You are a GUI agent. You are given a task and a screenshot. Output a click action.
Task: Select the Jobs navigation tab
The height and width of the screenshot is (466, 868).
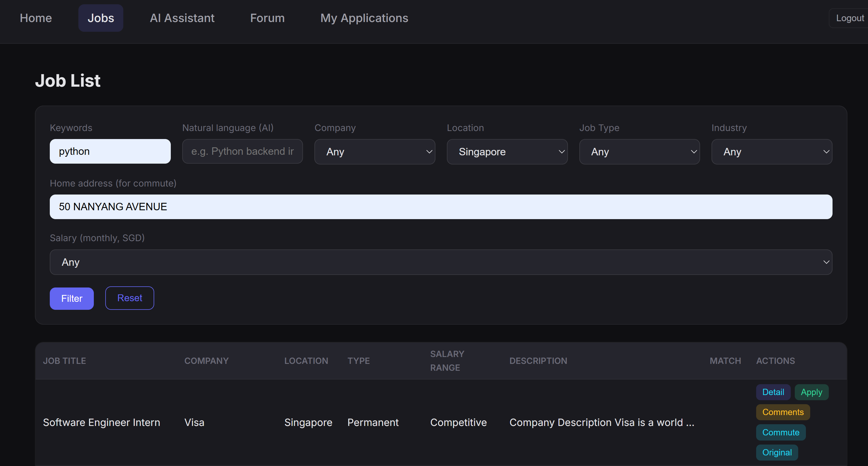(101, 18)
